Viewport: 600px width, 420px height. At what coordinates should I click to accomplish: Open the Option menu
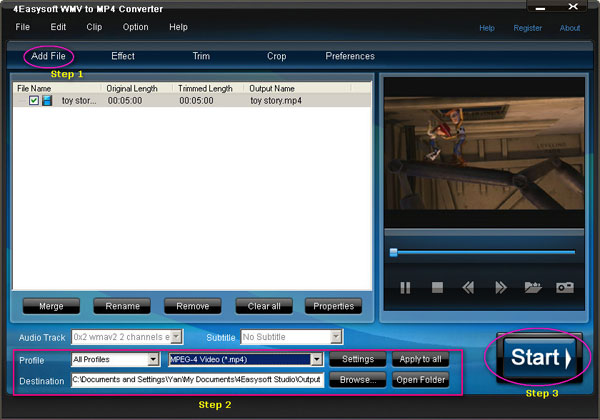click(x=135, y=27)
